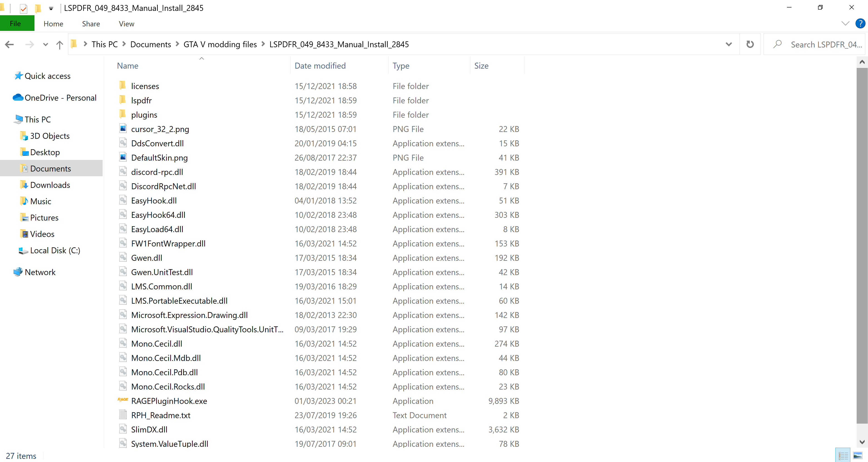
Task: Open the green File menu
Action: click(x=15, y=24)
